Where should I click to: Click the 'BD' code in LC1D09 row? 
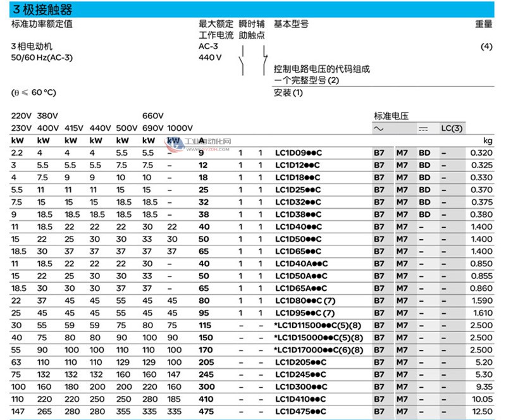(x=424, y=153)
